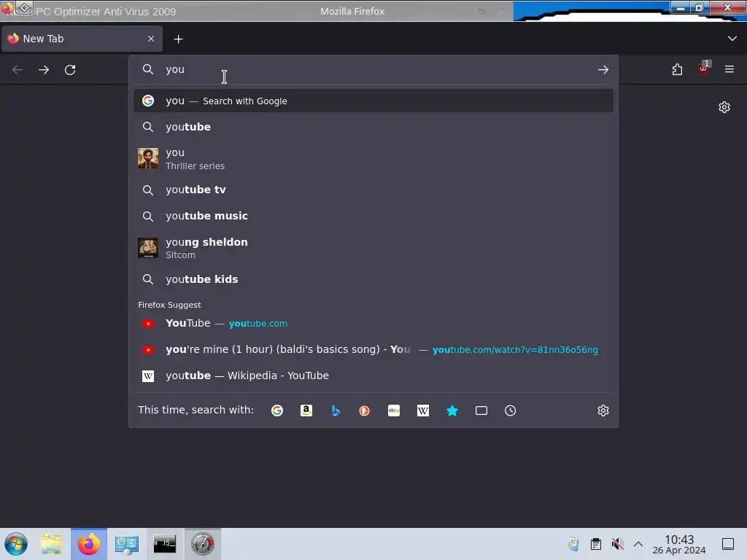Select the 'youtube' search suggestion
This screenshot has width=747, height=560.
[373, 127]
